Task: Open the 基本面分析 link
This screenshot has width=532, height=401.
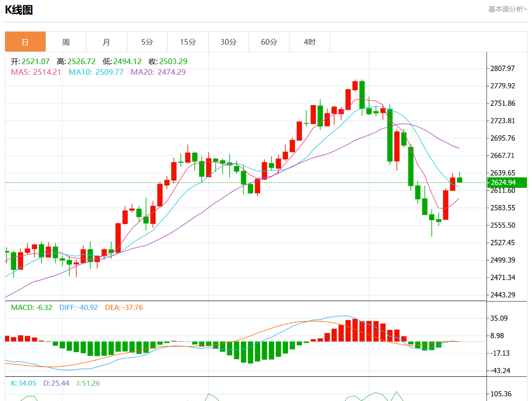Action: 507,9
